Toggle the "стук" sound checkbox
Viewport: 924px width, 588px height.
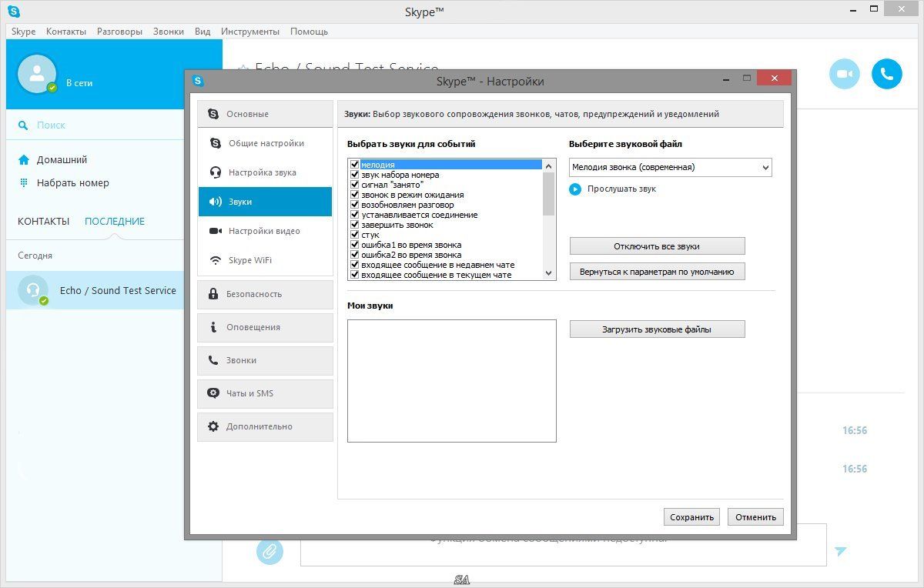pyautogui.click(x=355, y=235)
